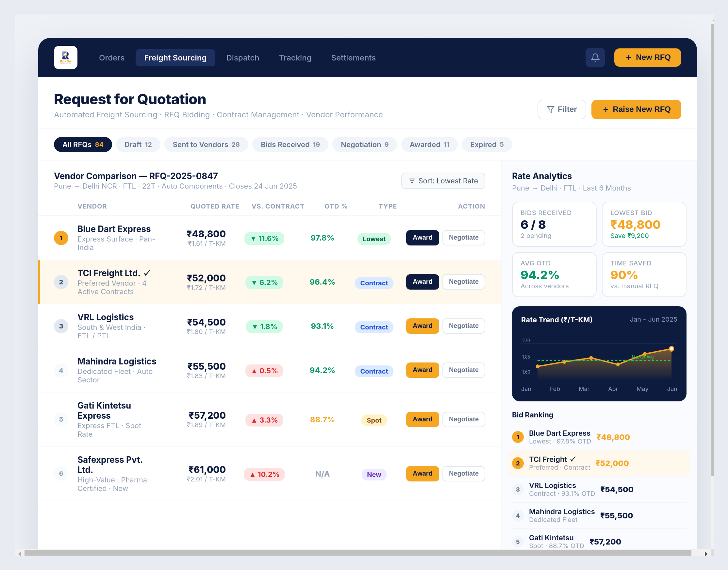
Task: Click the OTD % column header
Action: pyautogui.click(x=336, y=206)
